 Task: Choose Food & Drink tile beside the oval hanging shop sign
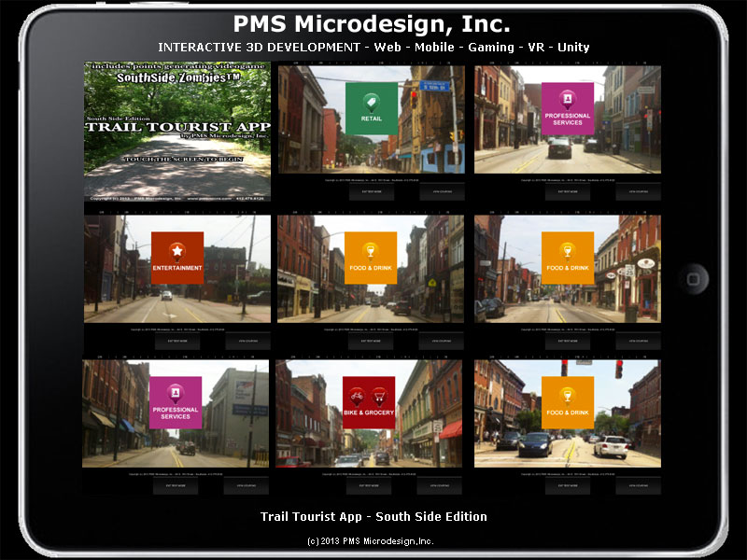click(568, 258)
